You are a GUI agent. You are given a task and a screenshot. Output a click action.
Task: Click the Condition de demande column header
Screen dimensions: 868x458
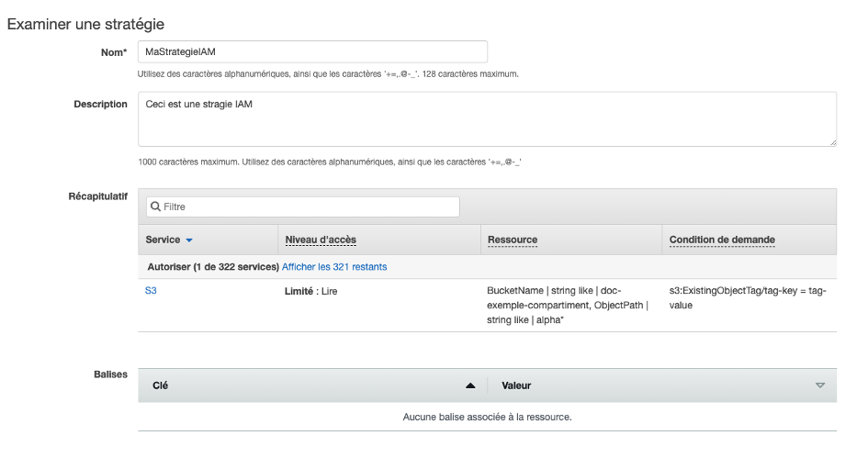click(x=722, y=240)
